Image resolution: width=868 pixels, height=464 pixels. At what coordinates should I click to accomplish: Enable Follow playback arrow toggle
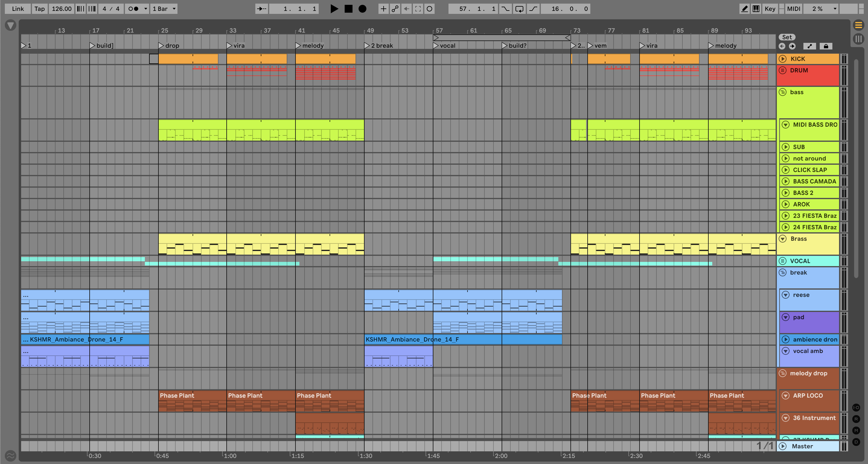[261, 9]
